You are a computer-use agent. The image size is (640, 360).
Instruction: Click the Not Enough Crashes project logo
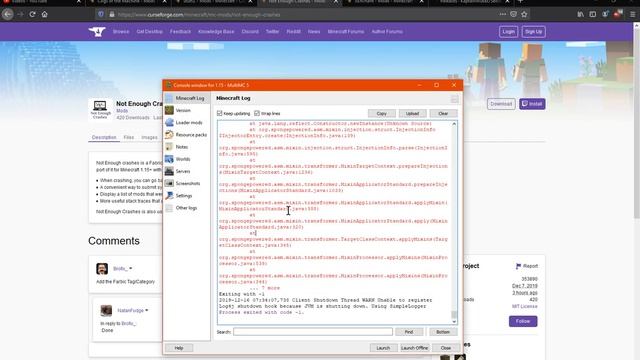tap(100, 109)
